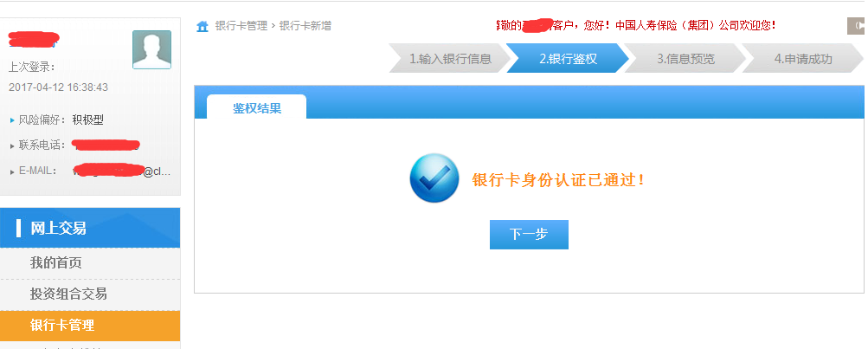868x349 pixels.
Task: Expand the 网上交易 menu section header
Action: 90,228
